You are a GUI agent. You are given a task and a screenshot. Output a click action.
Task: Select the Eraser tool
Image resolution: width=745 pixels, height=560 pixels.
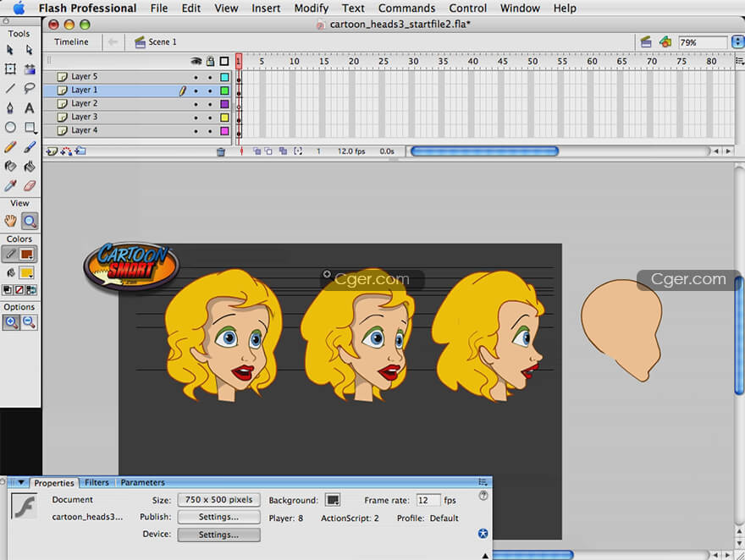click(30, 185)
